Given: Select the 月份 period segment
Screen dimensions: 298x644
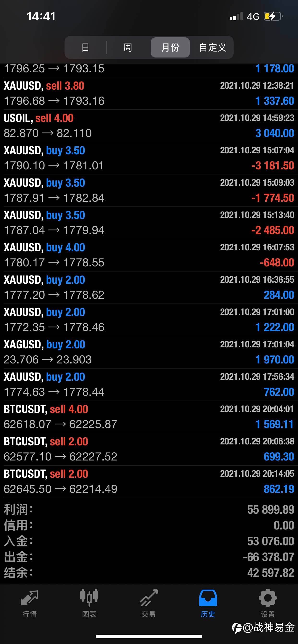Looking at the screenshot, I should click(170, 47).
